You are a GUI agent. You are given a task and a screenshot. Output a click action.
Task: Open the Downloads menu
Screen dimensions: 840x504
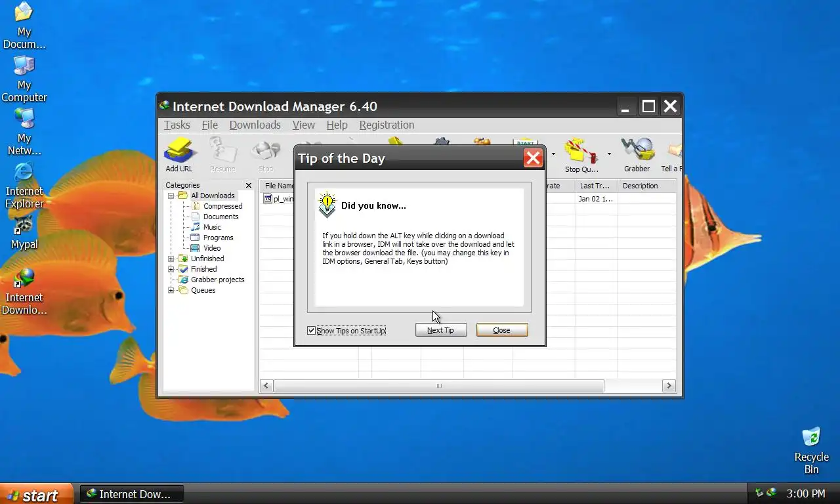point(255,125)
